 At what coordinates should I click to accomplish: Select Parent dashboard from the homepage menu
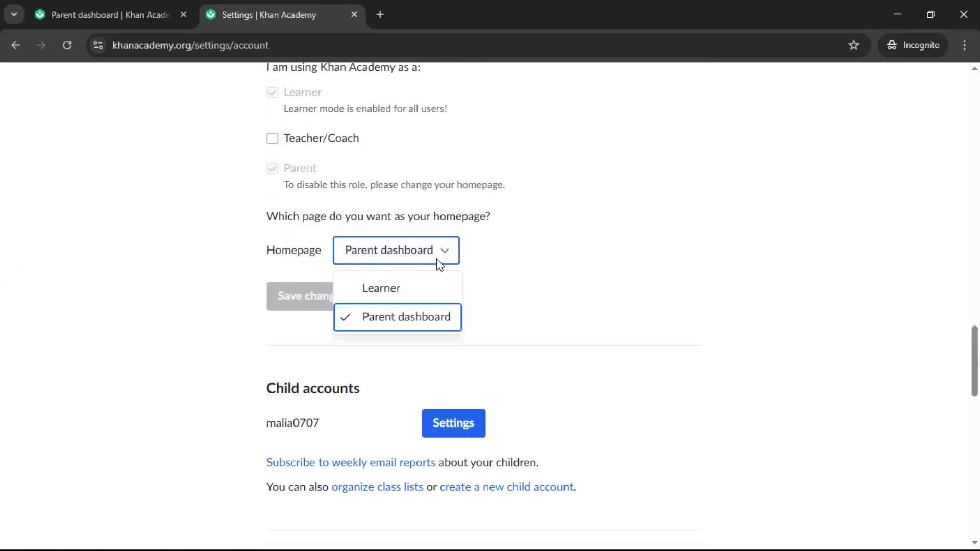(398, 317)
